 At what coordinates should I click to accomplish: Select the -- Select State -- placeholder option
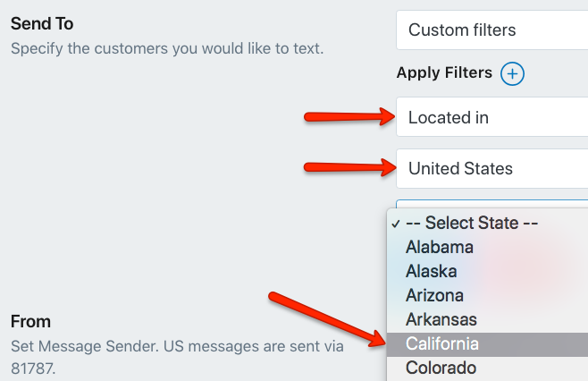(487, 223)
